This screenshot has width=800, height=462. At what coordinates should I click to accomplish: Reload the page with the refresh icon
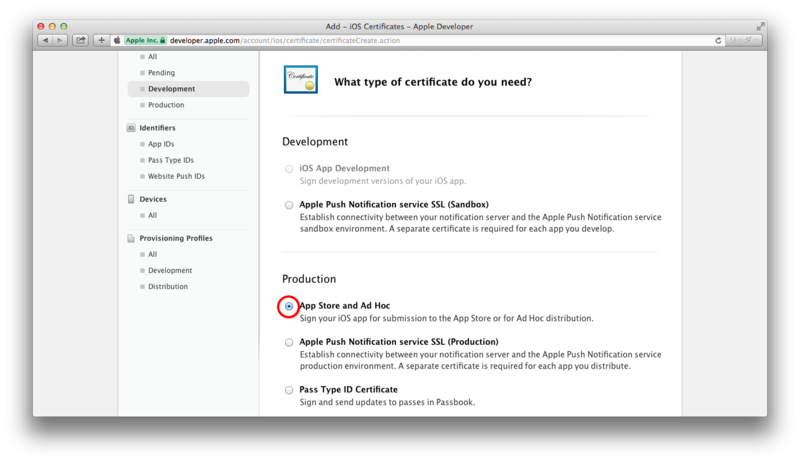click(x=718, y=40)
